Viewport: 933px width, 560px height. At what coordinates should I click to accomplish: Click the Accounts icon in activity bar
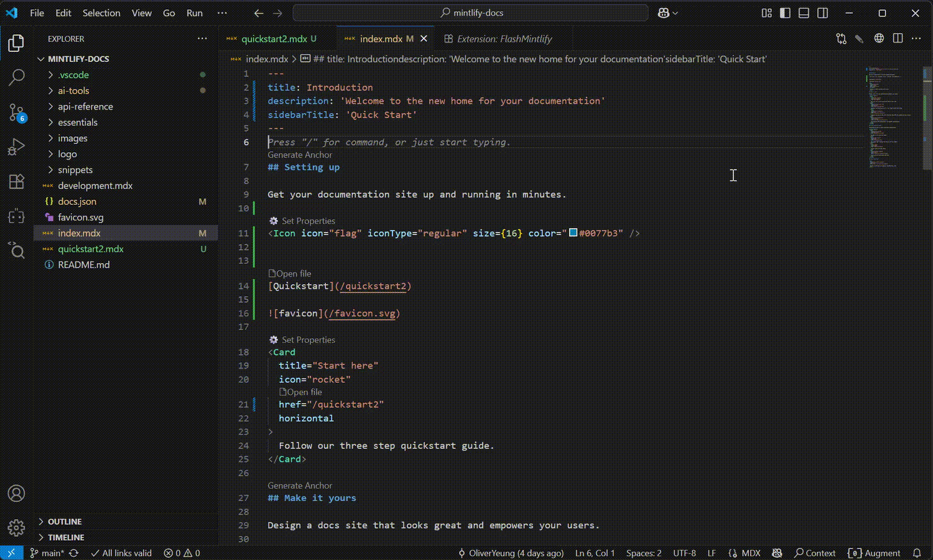tap(16, 493)
